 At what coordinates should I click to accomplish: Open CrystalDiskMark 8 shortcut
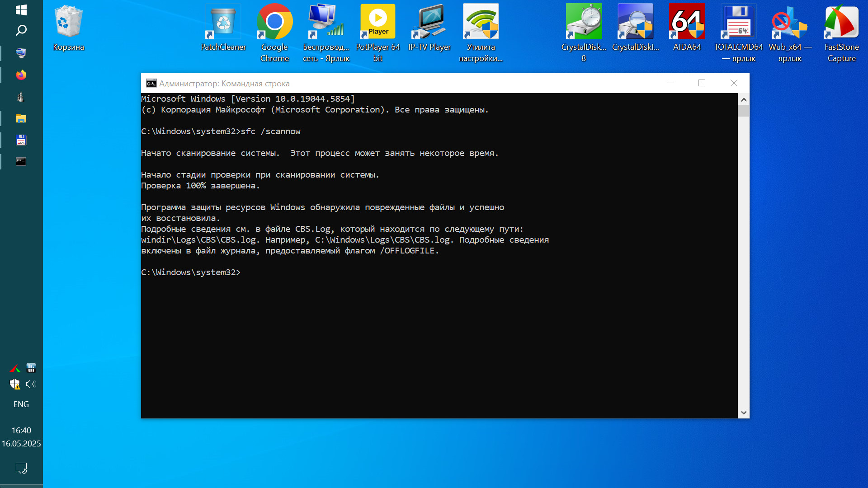pyautogui.click(x=584, y=23)
